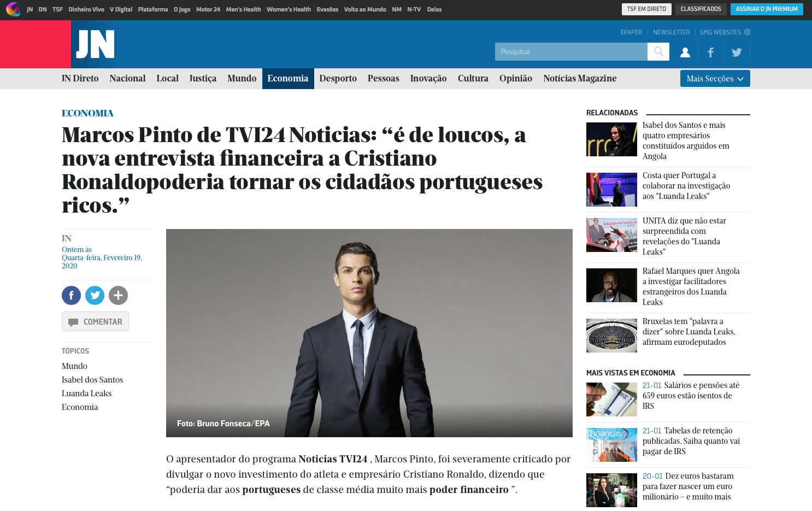Open Isabel dos Santos related article thumbnail
The image size is (812, 511).
point(611,139)
